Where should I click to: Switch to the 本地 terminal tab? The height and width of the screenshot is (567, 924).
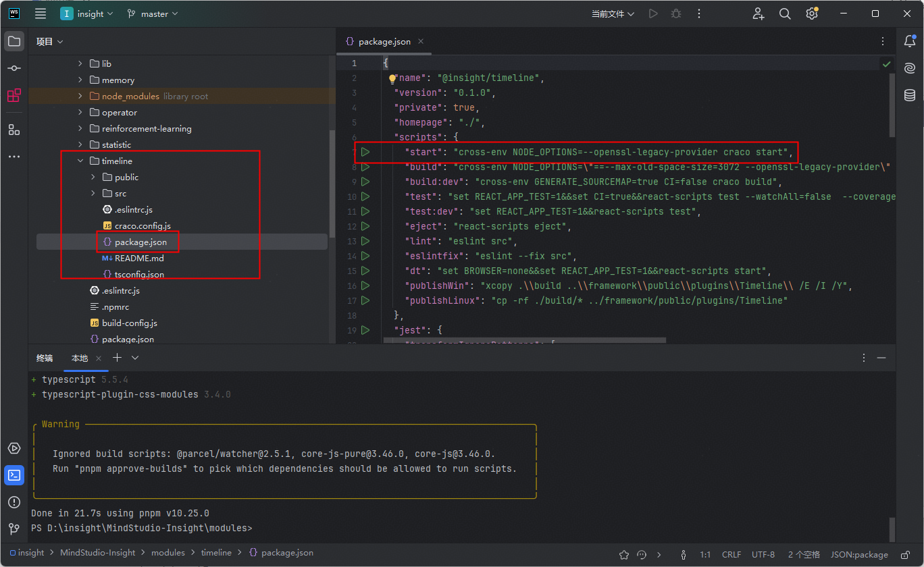[80, 358]
